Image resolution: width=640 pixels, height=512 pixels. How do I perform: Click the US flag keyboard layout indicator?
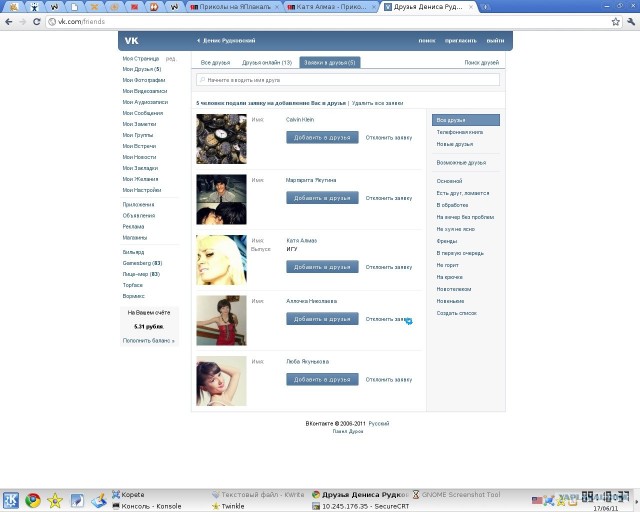pyautogui.click(x=537, y=500)
